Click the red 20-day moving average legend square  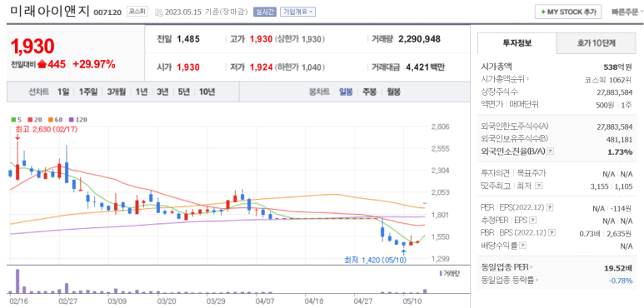coord(30,120)
